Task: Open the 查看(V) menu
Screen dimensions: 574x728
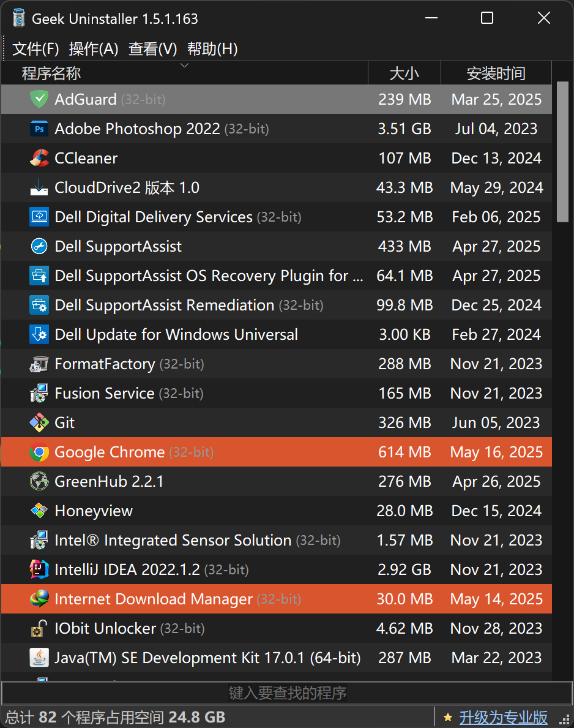Action: pyautogui.click(x=152, y=49)
